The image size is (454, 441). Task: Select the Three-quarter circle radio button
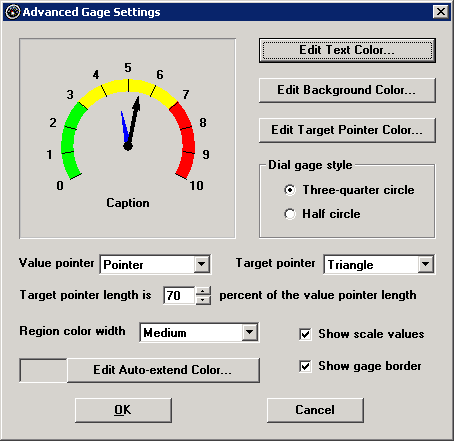290,190
